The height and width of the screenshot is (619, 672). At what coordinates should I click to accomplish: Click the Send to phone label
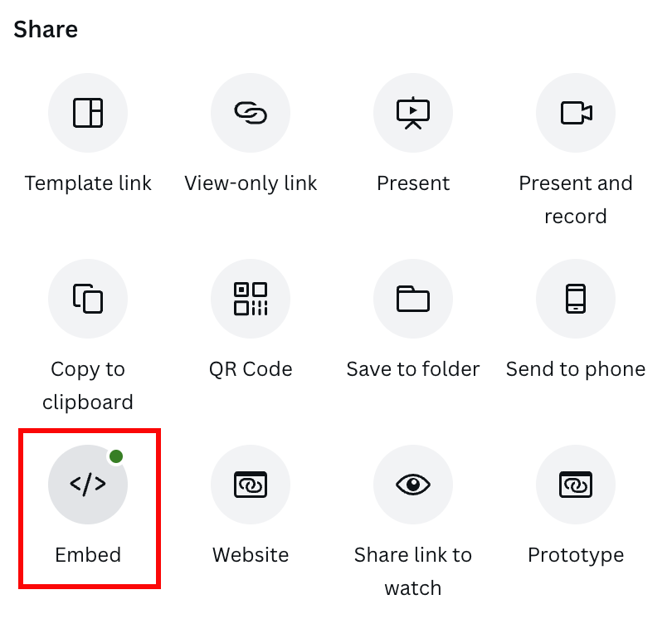(576, 369)
